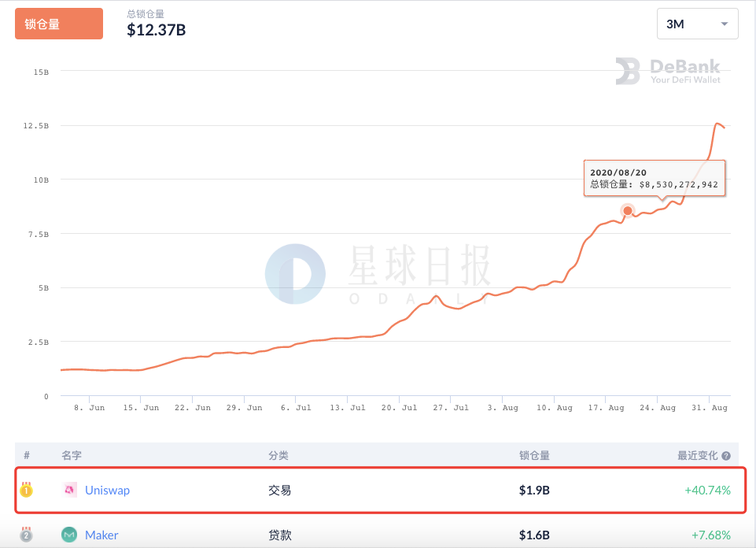Screen dimensions: 756x548
Task: Open the 3M time range dropdown
Action: 697,24
